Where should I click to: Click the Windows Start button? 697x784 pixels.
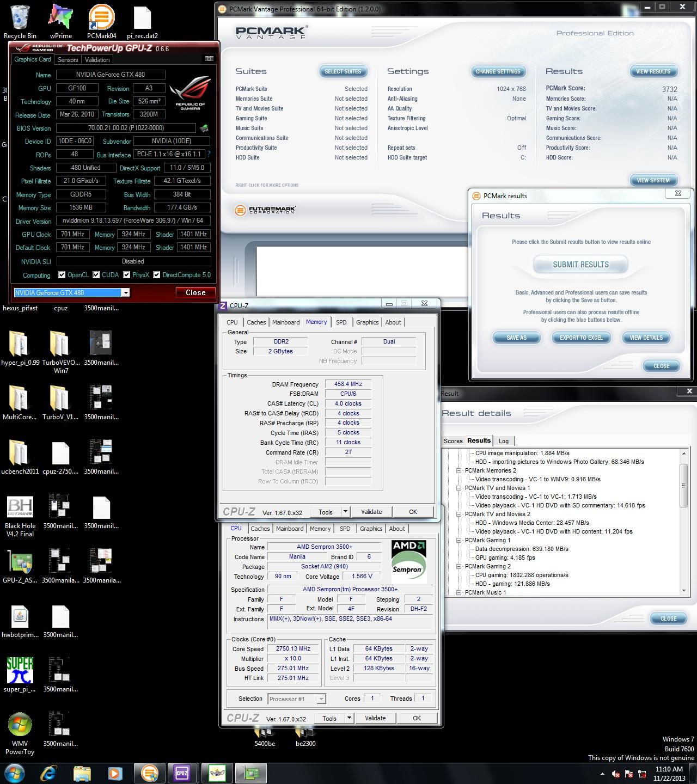click(x=15, y=773)
